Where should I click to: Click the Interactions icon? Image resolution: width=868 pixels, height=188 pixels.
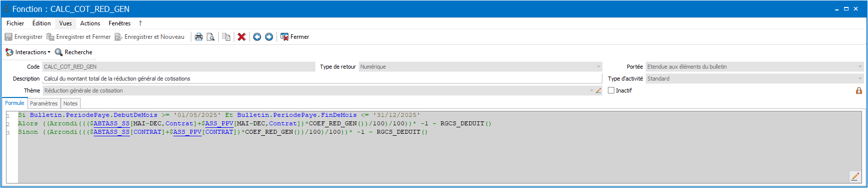click(x=9, y=52)
